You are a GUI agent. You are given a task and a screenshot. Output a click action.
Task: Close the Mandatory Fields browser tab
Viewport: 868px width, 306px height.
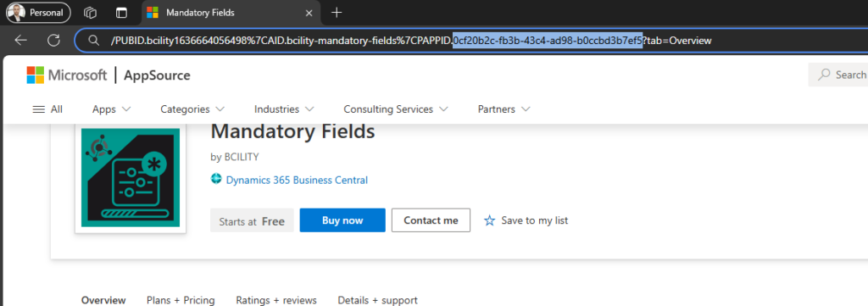click(x=309, y=12)
